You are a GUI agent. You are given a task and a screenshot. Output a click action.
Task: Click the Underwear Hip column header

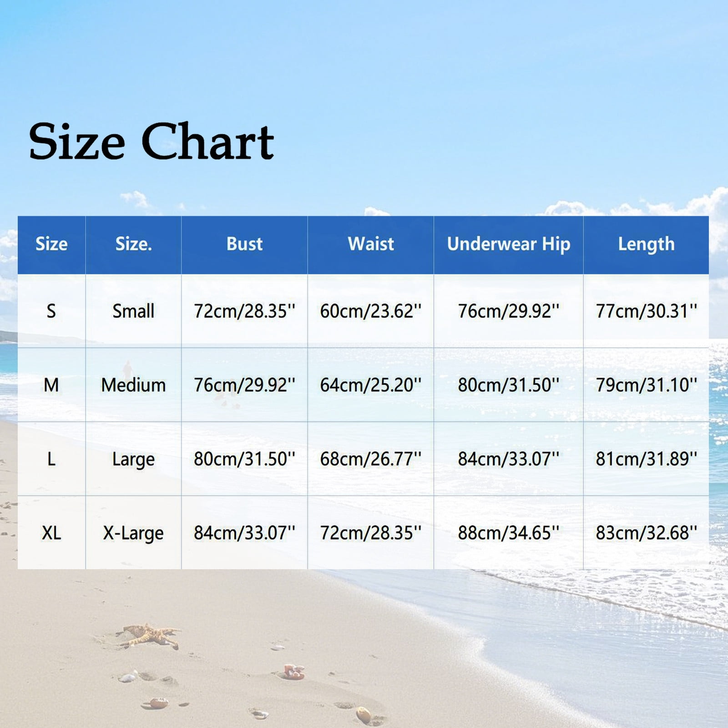tap(508, 244)
